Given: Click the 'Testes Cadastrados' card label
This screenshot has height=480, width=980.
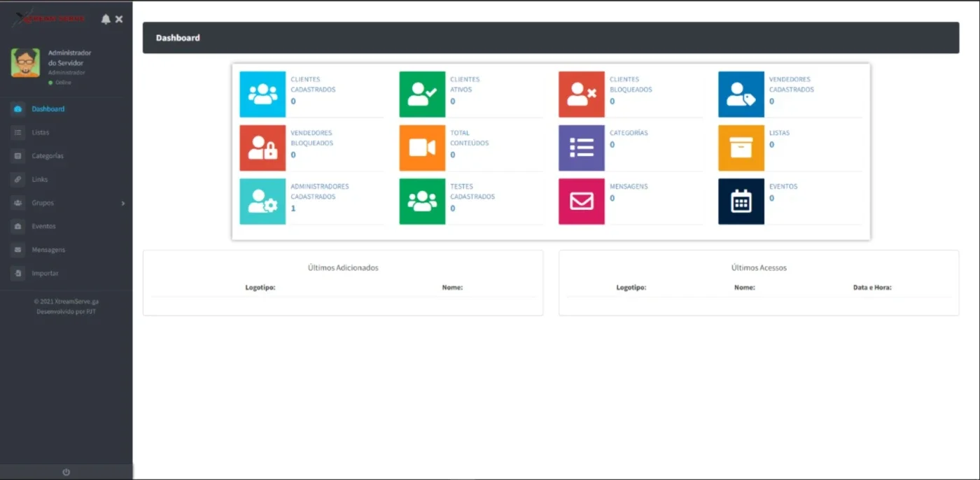Looking at the screenshot, I should pyautogui.click(x=472, y=192).
